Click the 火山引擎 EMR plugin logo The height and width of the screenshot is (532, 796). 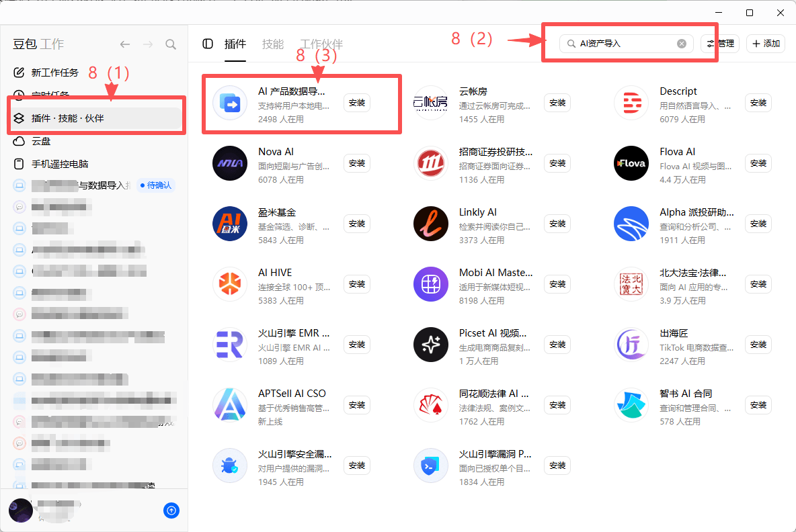[230, 345]
